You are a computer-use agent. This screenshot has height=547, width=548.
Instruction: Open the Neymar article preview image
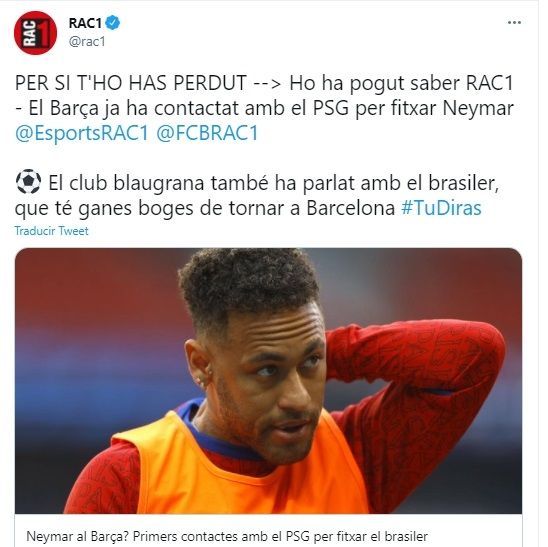268,381
